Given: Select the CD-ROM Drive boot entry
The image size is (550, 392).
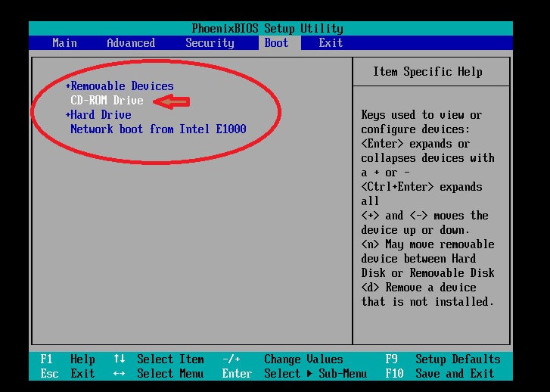Looking at the screenshot, I should [x=107, y=101].
